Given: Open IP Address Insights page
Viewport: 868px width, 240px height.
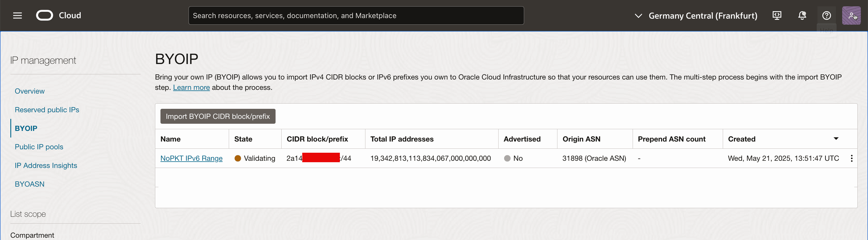Looking at the screenshot, I should coord(46,166).
